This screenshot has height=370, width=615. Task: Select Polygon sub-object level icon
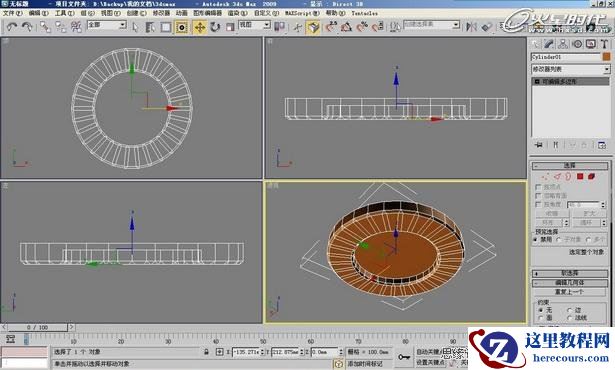(580, 177)
